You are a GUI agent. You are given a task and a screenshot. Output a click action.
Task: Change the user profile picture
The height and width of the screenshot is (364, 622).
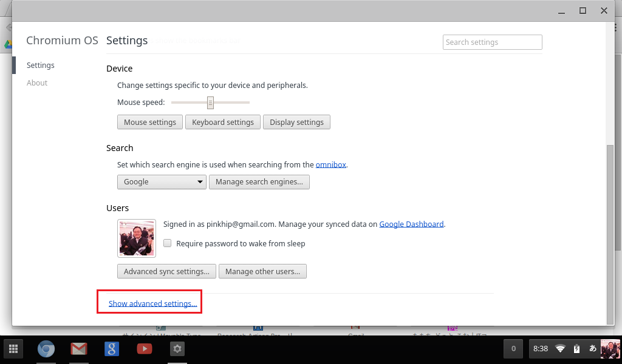point(137,238)
